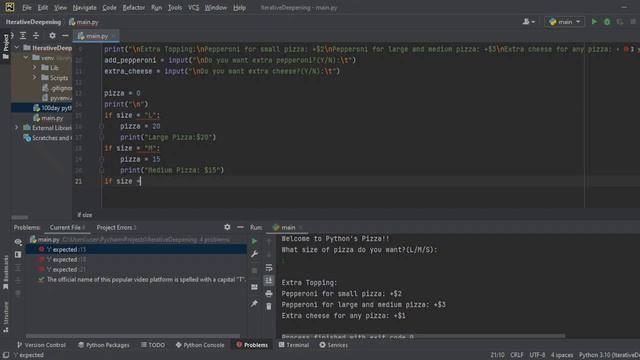Collapse the venv folder

click(26, 58)
